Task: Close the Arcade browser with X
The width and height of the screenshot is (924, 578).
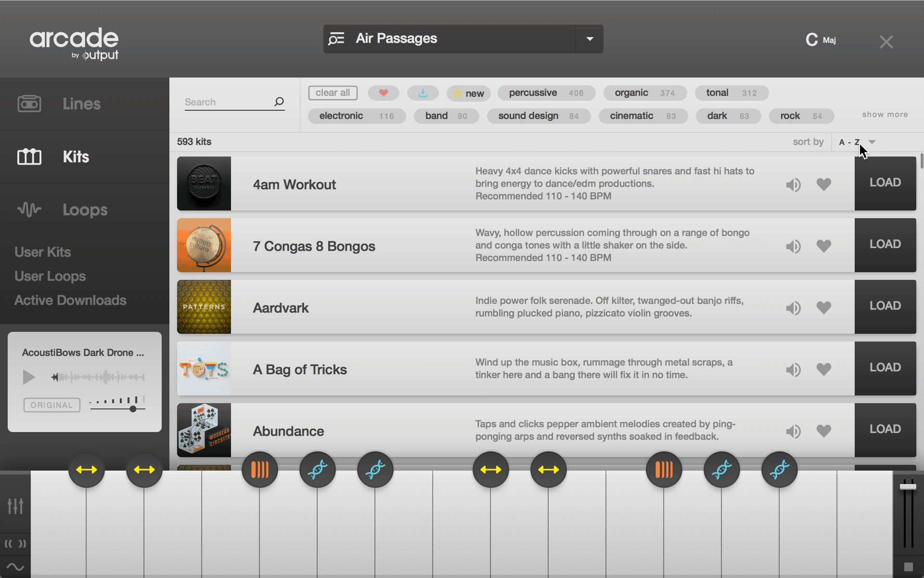Action: click(x=886, y=42)
